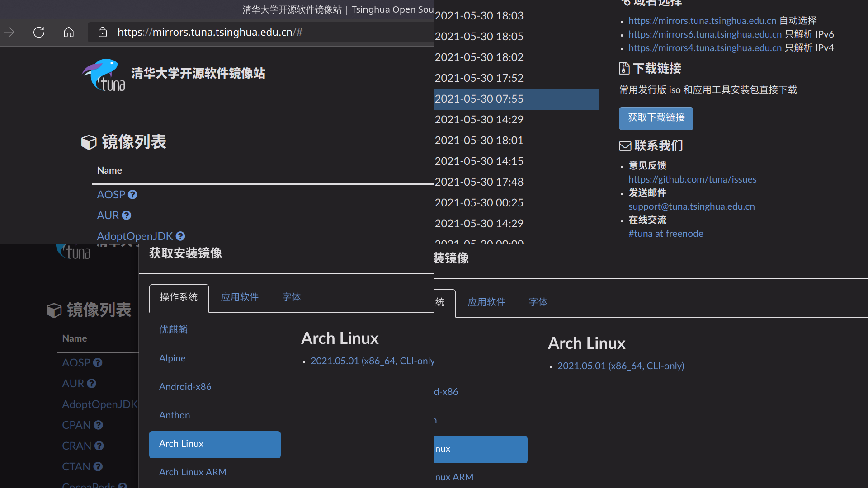
Task: Open the help icon beside AUR
Action: (126, 216)
